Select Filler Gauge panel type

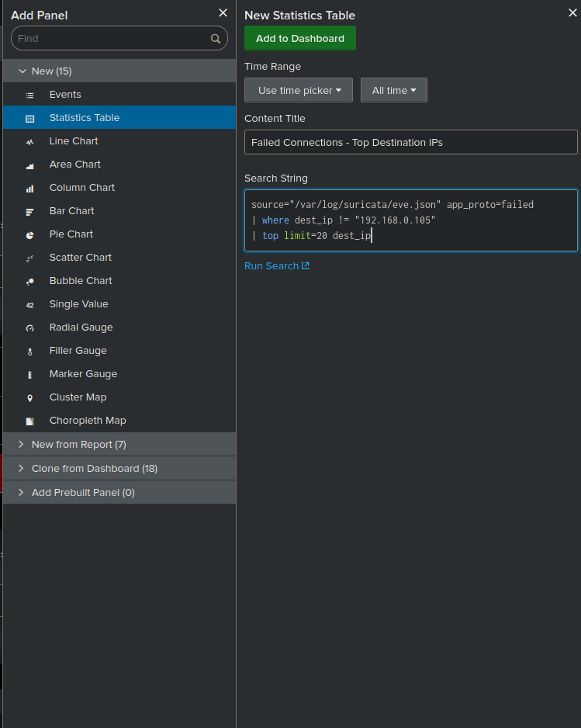click(x=119, y=351)
